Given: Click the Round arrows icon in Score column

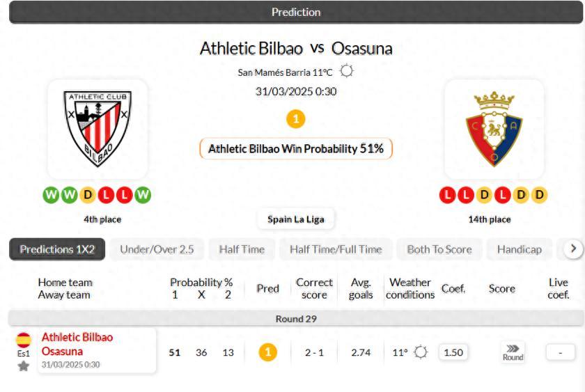Looking at the screenshot, I should tap(513, 352).
